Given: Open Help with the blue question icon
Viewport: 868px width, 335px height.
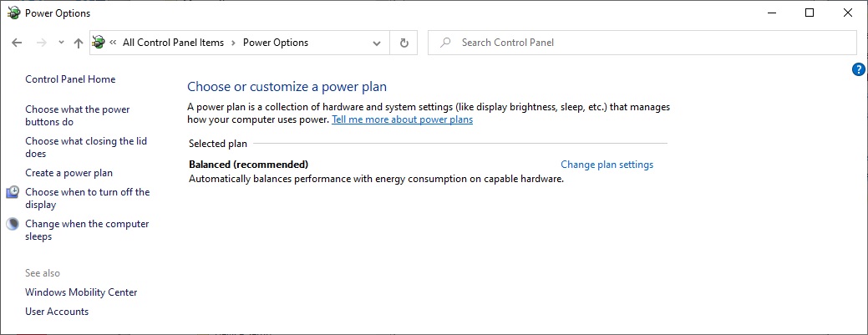Looking at the screenshot, I should pos(859,69).
